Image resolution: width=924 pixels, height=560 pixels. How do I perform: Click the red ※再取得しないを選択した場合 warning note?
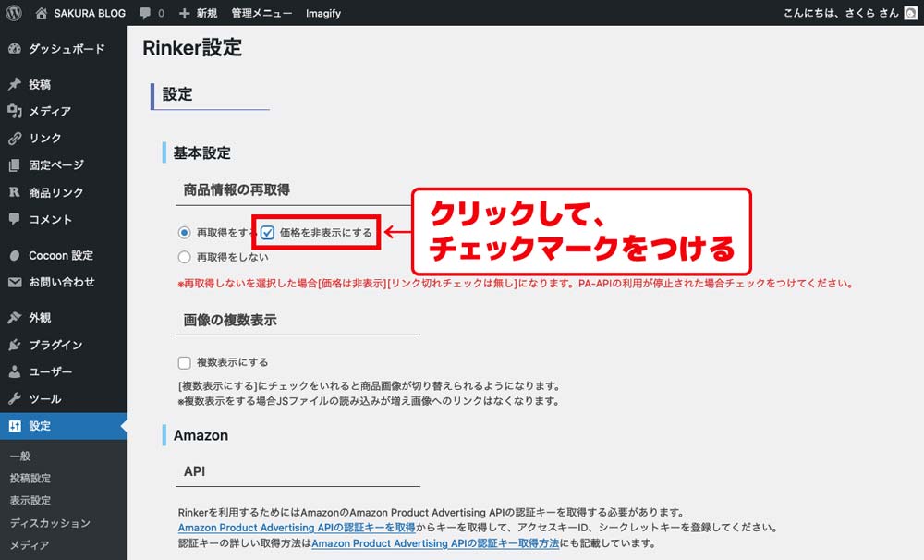pos(516,284)
